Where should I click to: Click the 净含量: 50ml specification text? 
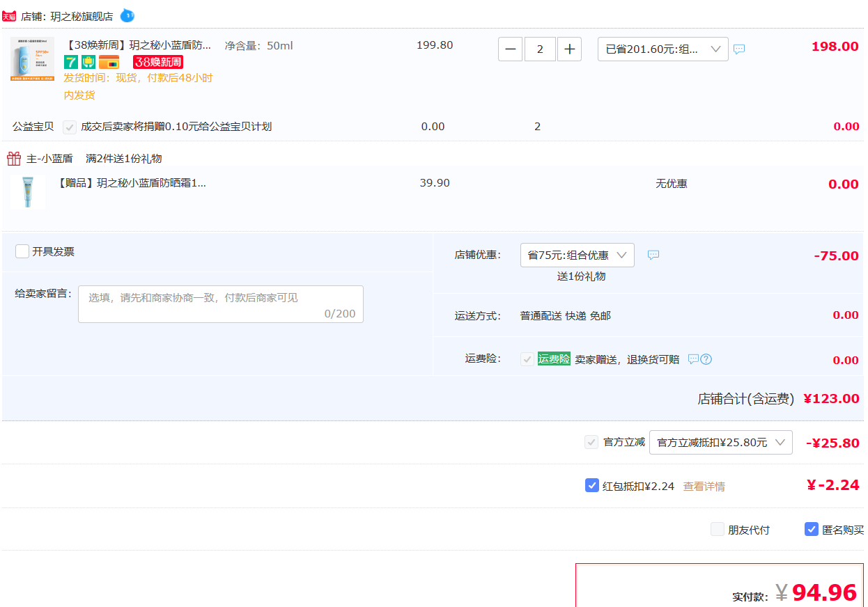click(258, 46)
